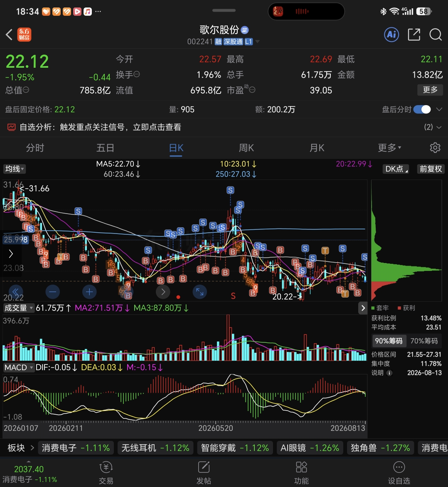Switch to the 周K tab
448x487 pixels.
coord(246,148)
